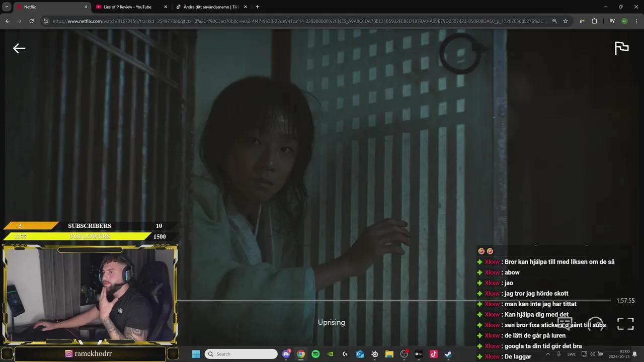Click chat message 'jag tror jag hörde skott'

pos(536,294)
